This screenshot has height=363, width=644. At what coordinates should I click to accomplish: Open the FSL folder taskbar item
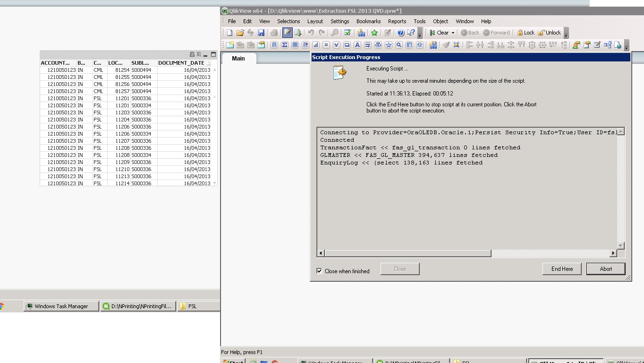click(198, 306)
